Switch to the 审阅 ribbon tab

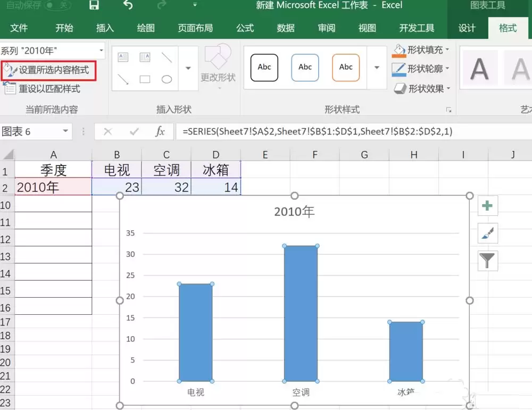(x=327, y=28)
